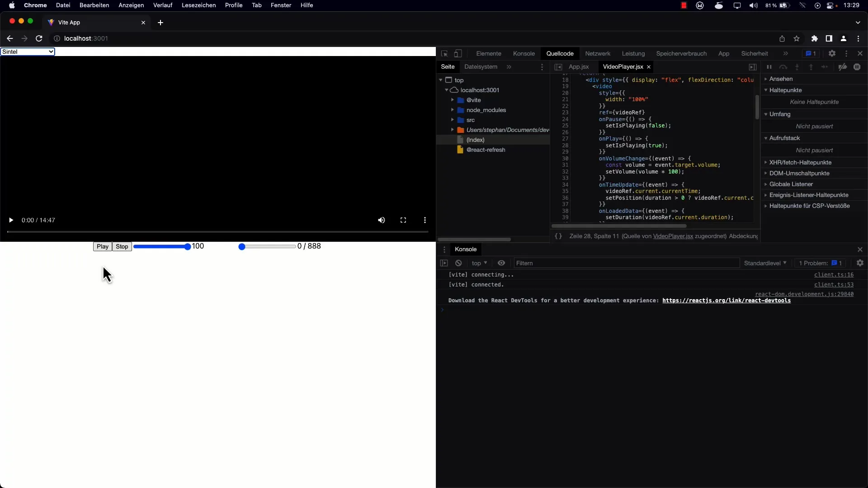The height and width of the screenshot is (488, 868).
Task: Click the debugger step icon
Action: [825, 67]
